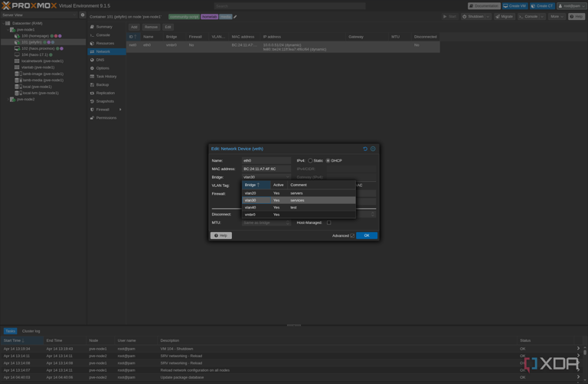This screenshot has height=384, width=588.
Task: Reset the Edit Network Device dialog fields
Action: point(365,149)
